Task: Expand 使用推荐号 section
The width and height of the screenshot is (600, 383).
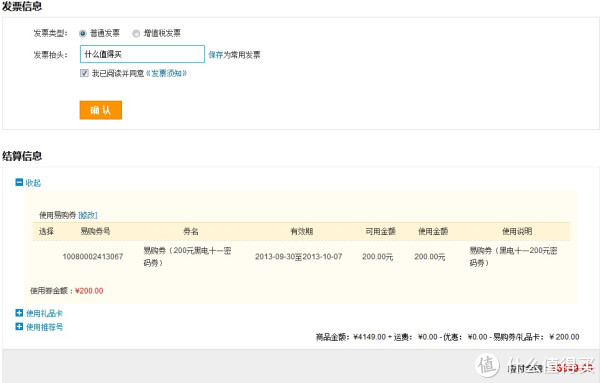Action: (x=39, y=327)
